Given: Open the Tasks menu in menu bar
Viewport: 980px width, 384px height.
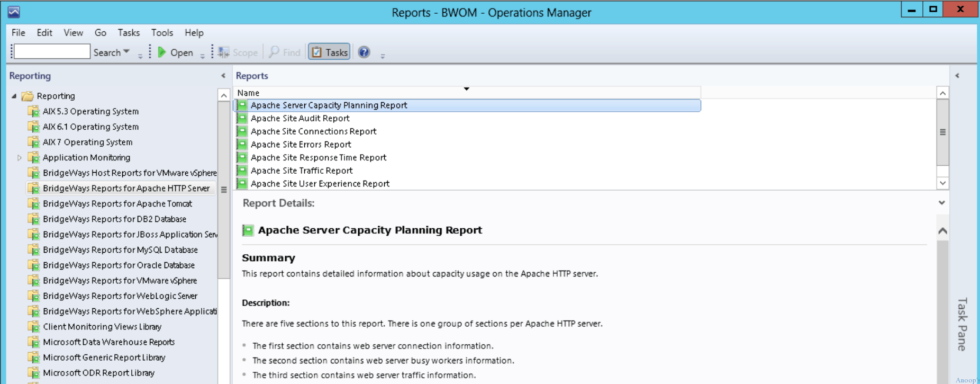Looking at the screenshot, I should click(x=129, y=33).
